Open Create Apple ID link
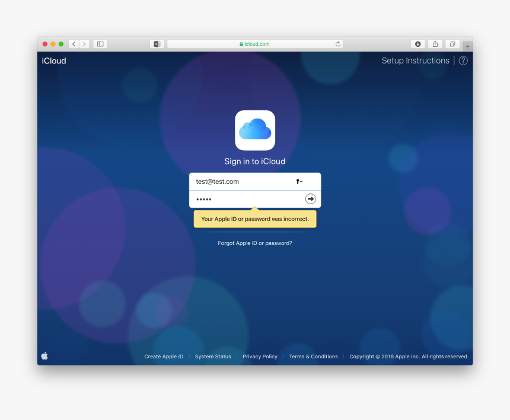Image resolution: width=510 pixels, height=420 pixels. (x=164, y=357)
